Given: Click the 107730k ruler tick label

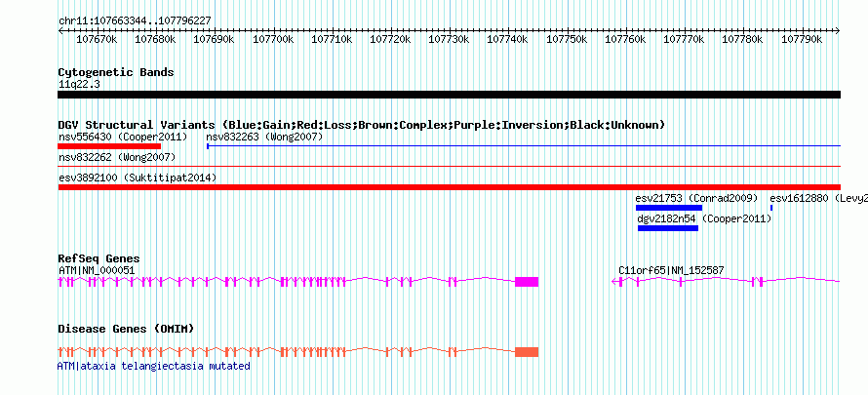Looking at the screenshot, I should [449, 39].
